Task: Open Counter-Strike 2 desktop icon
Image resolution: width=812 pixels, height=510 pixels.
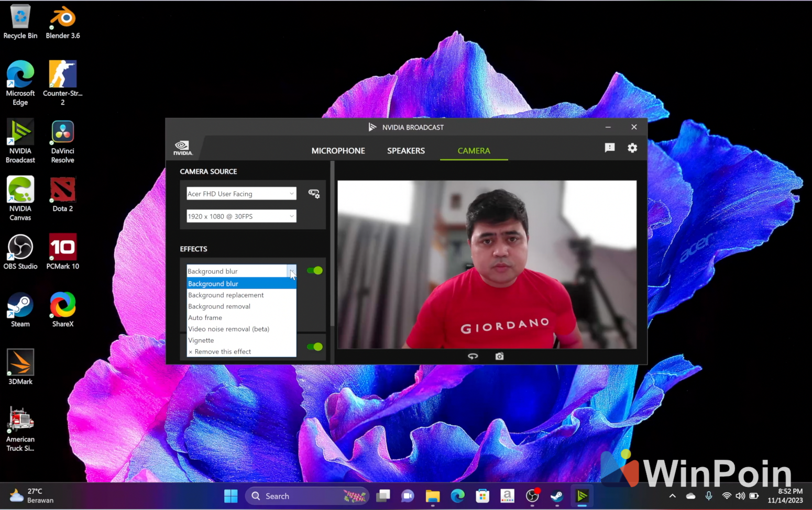Action: [x=63, y=83]
